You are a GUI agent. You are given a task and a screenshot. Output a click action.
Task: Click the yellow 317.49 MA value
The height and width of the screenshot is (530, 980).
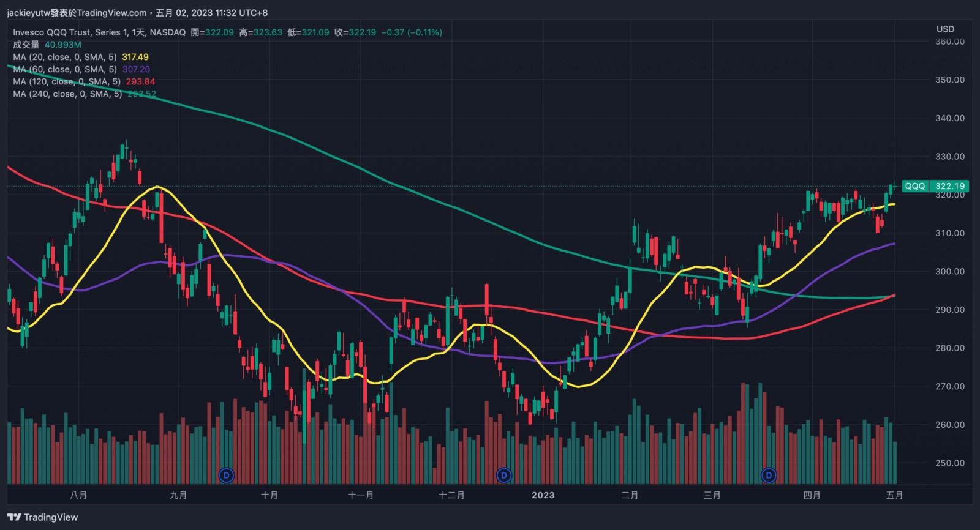(135, 57)
